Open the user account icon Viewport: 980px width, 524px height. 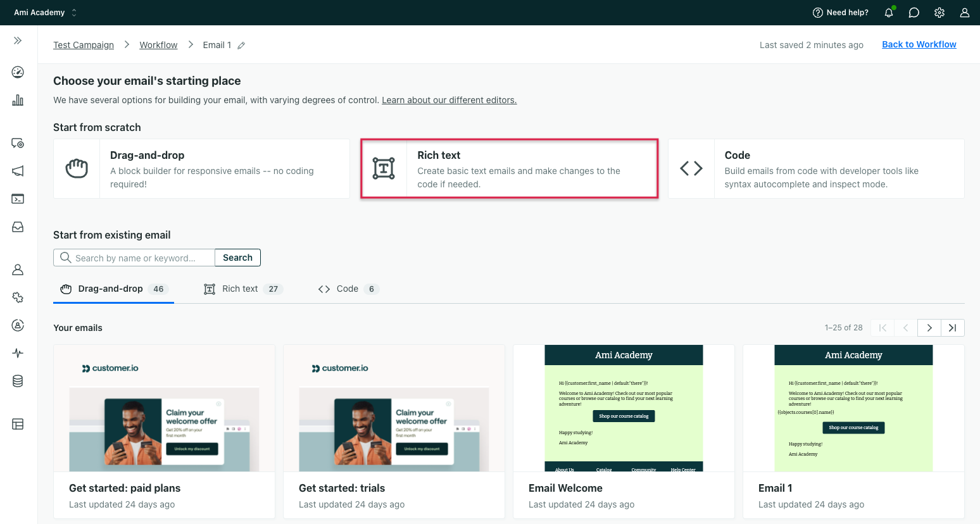965,13
